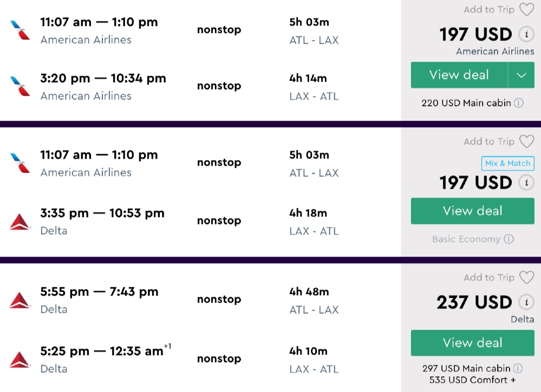Viewport: 541px width, 392px height.
Task: Select 220 USD Main cabin fare option
Action: click(x=466, y=103)
